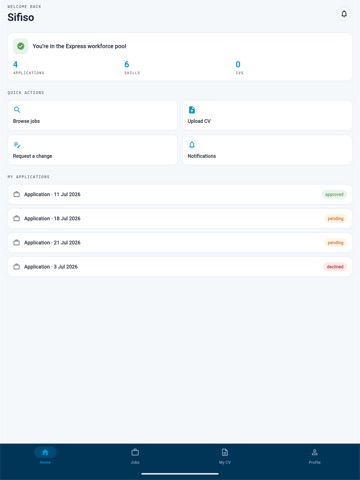Click the 0 CVs stat
The width and height of the screenshot is (360, 480).
[239, 68]
